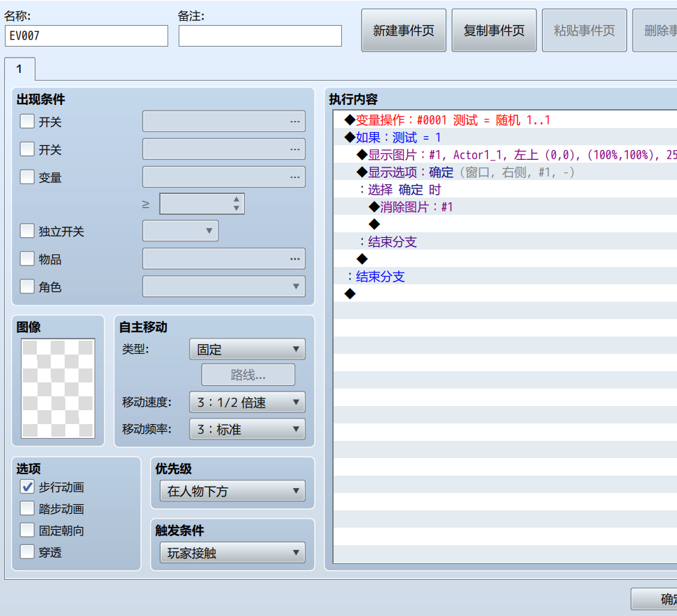Click the 复制事件页 button
This screenshot has height=616, width=677.
click(x=494, y=30)
